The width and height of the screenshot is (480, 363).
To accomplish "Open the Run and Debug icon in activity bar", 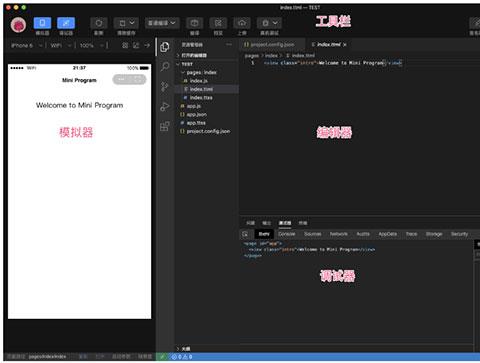I will 165,107.
